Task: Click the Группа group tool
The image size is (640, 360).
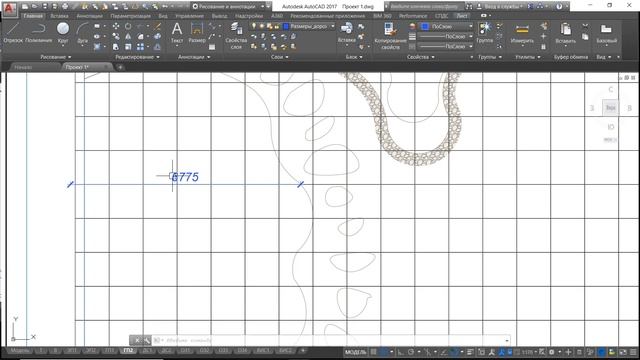Action: (484, 32)
